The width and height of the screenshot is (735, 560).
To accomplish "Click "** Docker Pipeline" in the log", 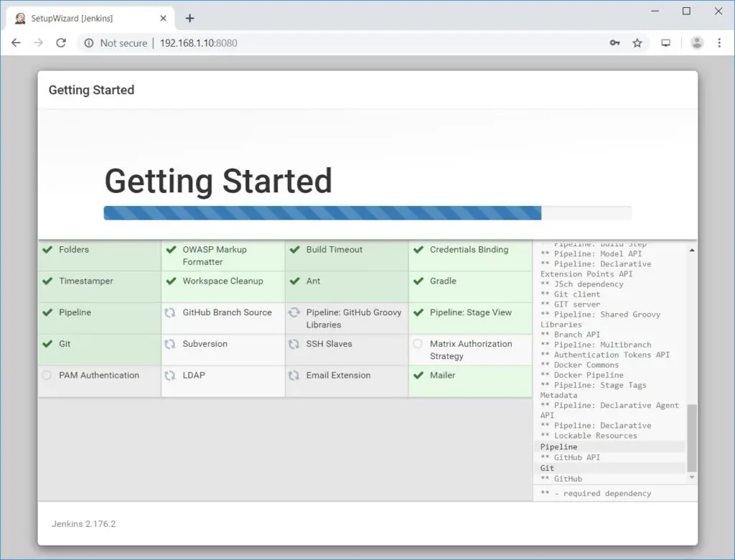I will pos(581,375).
